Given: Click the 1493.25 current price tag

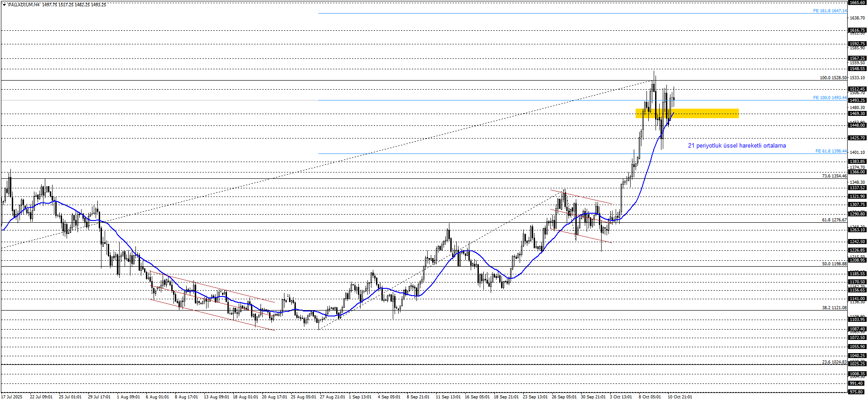Looking at the screenshot, I should [857, 100].
